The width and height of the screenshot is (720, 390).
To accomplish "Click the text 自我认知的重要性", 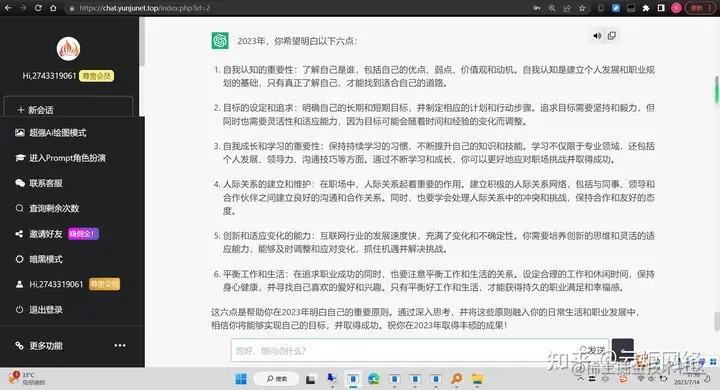I will tap(258, 70).
